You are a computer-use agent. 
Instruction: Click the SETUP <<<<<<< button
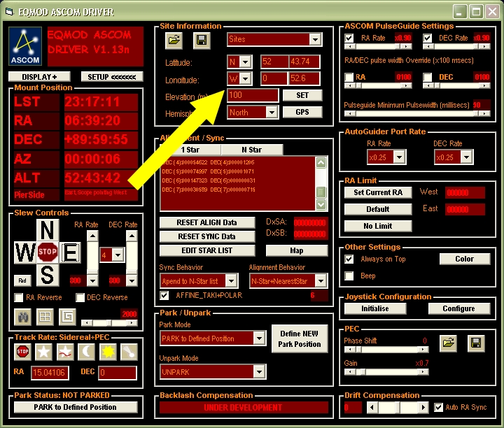click(112, 77)
